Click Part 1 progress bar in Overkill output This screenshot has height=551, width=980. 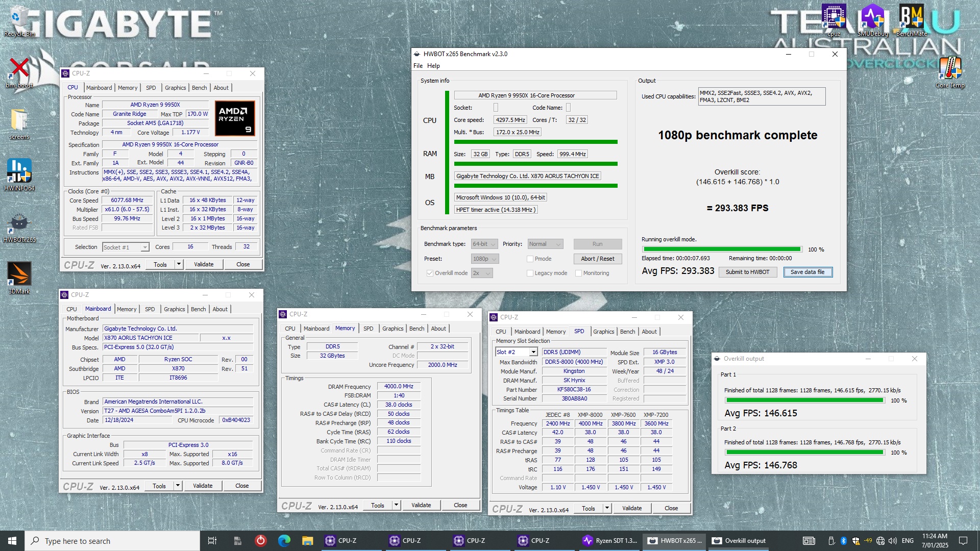point(804,400)
